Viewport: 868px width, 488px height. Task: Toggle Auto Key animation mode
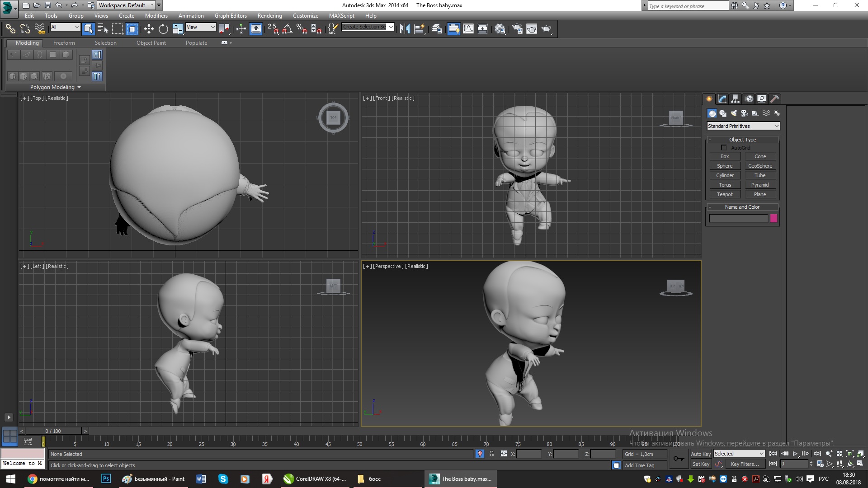coord(700,454)
